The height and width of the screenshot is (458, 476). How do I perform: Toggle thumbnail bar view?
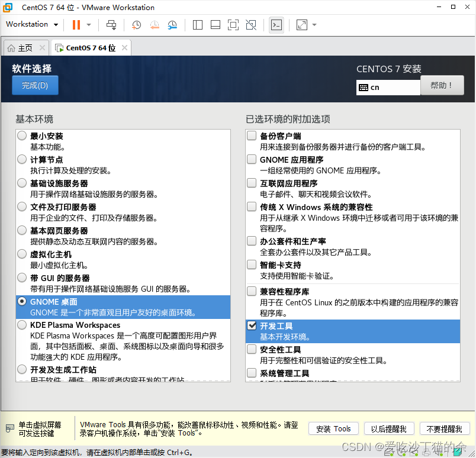pyautogui.click(x=216, y=25)
